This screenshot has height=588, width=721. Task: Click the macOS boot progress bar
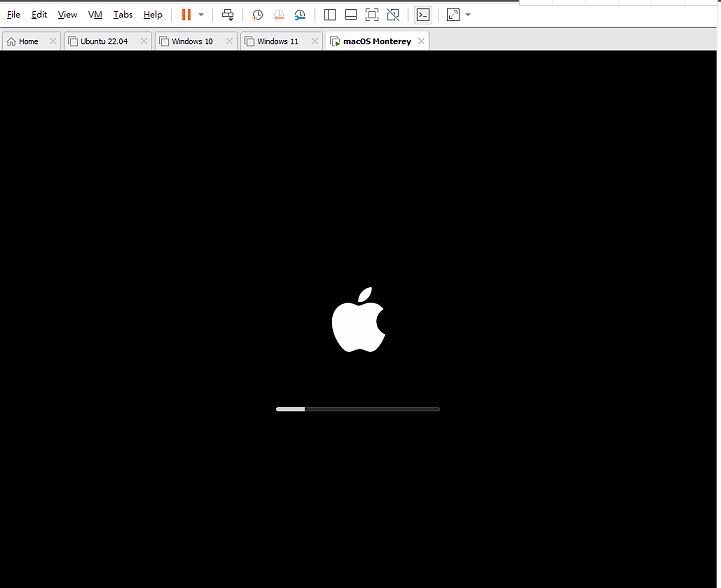[x=358, y=409]
